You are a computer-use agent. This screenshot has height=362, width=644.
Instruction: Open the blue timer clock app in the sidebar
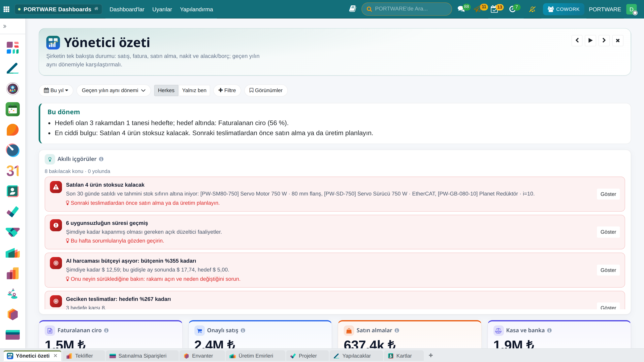coord(12,150)
